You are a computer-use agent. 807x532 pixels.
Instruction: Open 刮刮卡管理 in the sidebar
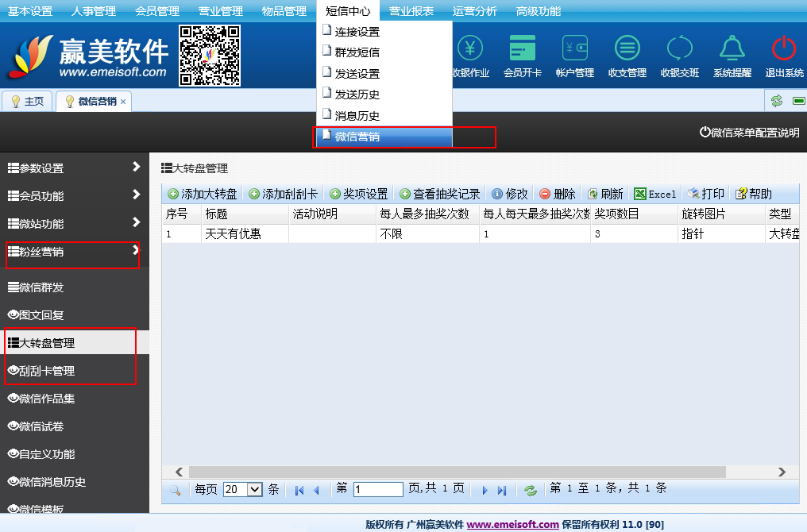coord(47,371)
